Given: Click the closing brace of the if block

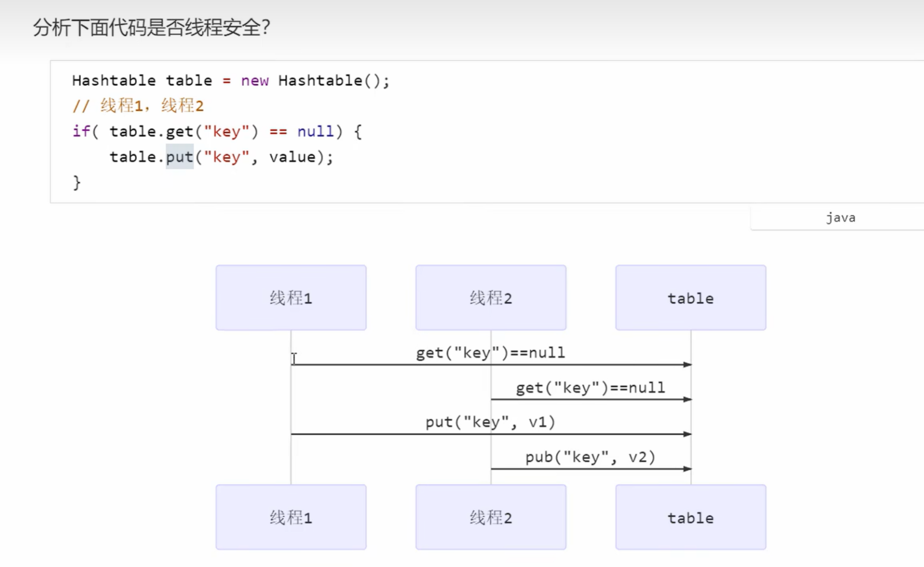Looking at the screenshot, I should click(77, 182).
